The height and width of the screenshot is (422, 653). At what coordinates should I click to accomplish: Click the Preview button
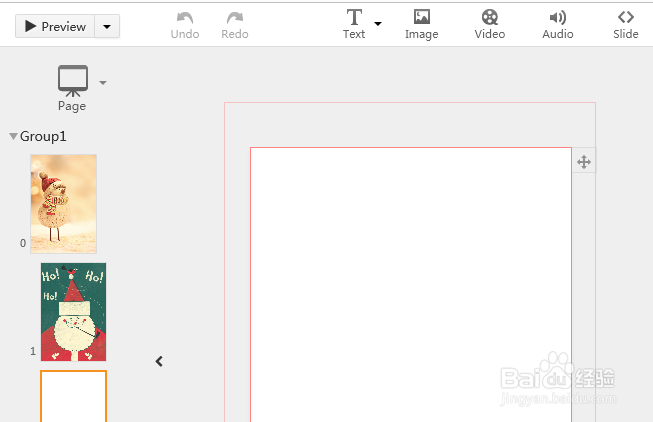point(55,26)
